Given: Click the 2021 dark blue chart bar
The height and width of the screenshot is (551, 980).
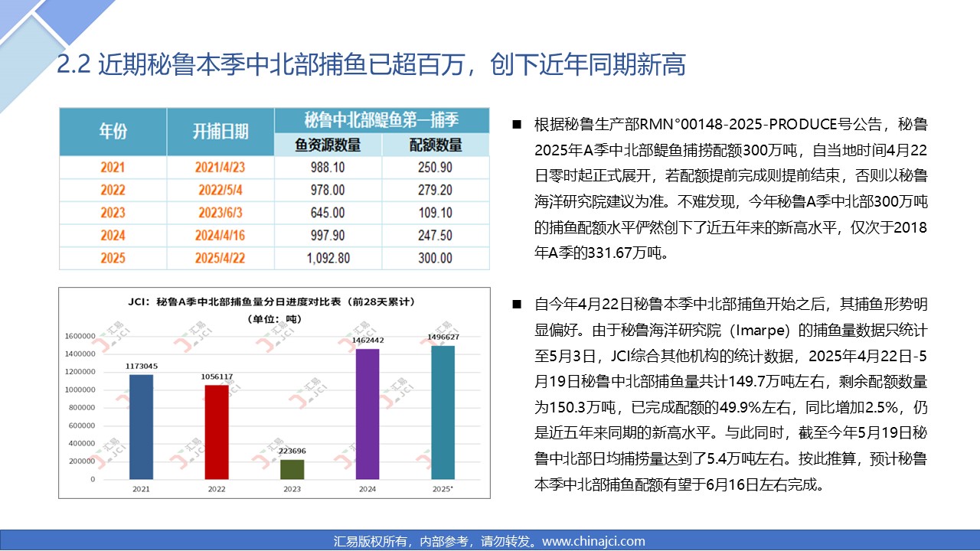Looking at the screenshot, I should (x=141, y=428).
